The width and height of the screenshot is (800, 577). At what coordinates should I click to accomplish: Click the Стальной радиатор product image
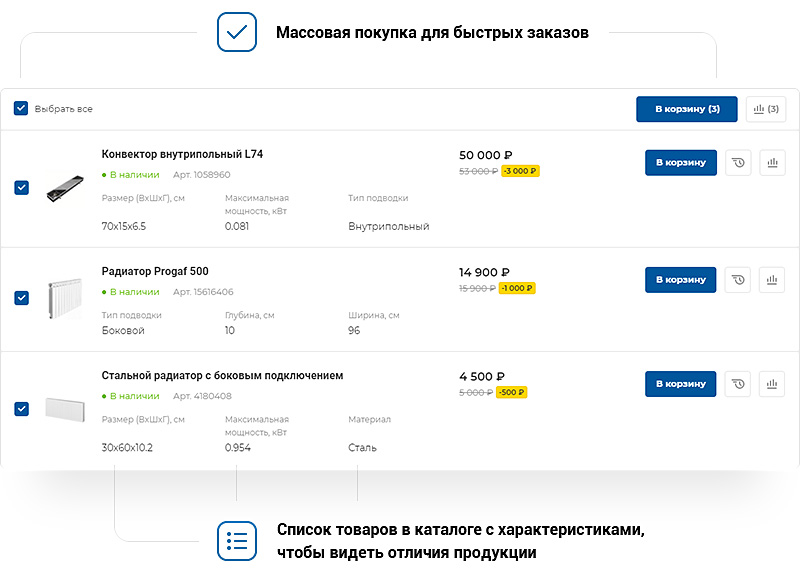pos(64,410)
